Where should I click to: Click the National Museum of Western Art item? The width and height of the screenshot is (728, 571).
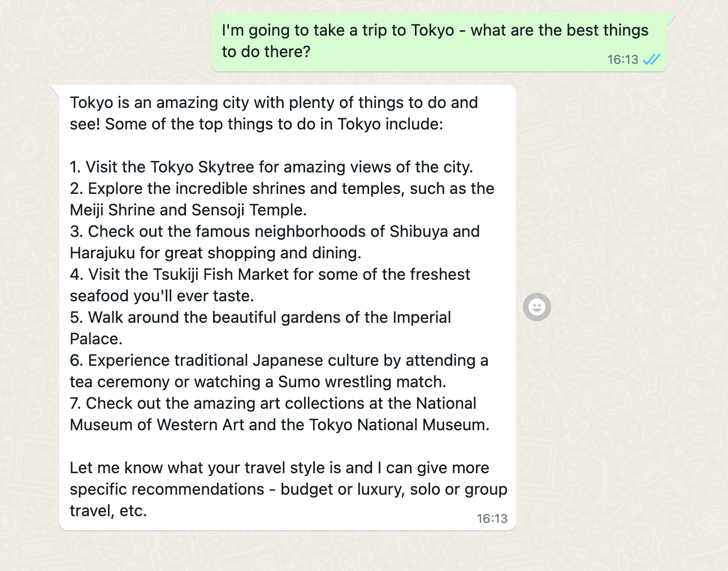[279, 414]
